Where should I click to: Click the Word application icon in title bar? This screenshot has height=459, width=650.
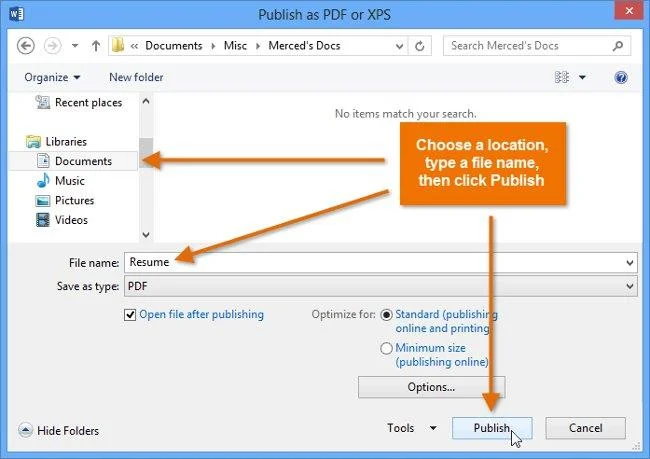tap(16, 14)
